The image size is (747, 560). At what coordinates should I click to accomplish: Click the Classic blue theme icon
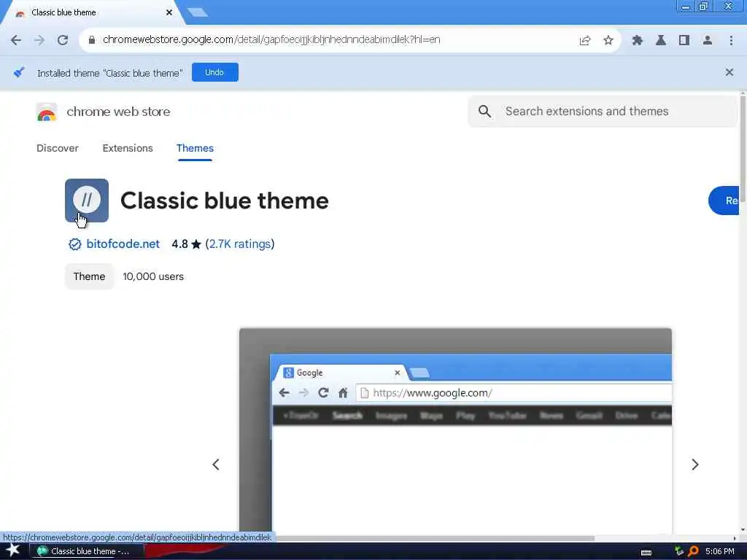click(x=87, y=201)
